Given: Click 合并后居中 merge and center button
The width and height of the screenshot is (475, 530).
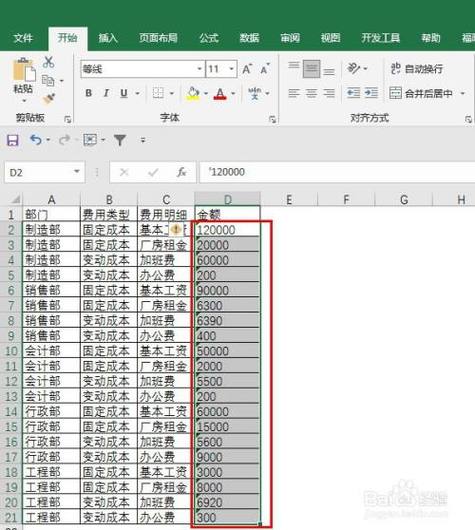Looking at the screenshot, I should click(x=421, y=93).
